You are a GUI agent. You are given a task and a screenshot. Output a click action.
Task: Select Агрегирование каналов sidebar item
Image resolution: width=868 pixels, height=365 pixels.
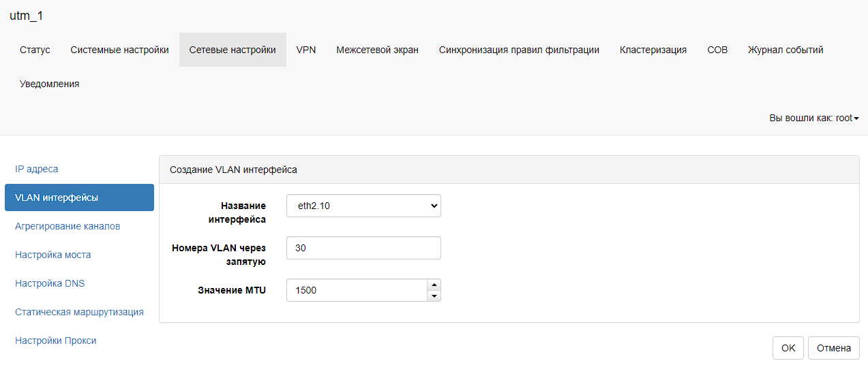click(x=68, y=226)
